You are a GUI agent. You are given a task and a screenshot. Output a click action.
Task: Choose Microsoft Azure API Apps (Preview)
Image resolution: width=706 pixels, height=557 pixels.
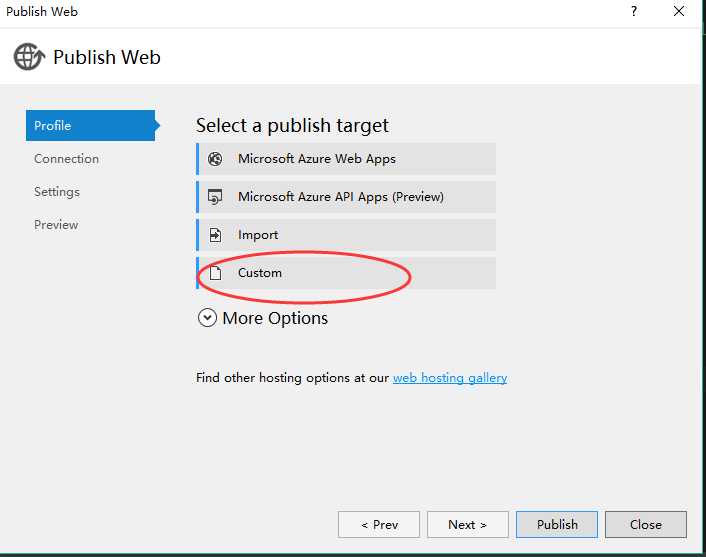pyautogui.click(x=346, y=197)
